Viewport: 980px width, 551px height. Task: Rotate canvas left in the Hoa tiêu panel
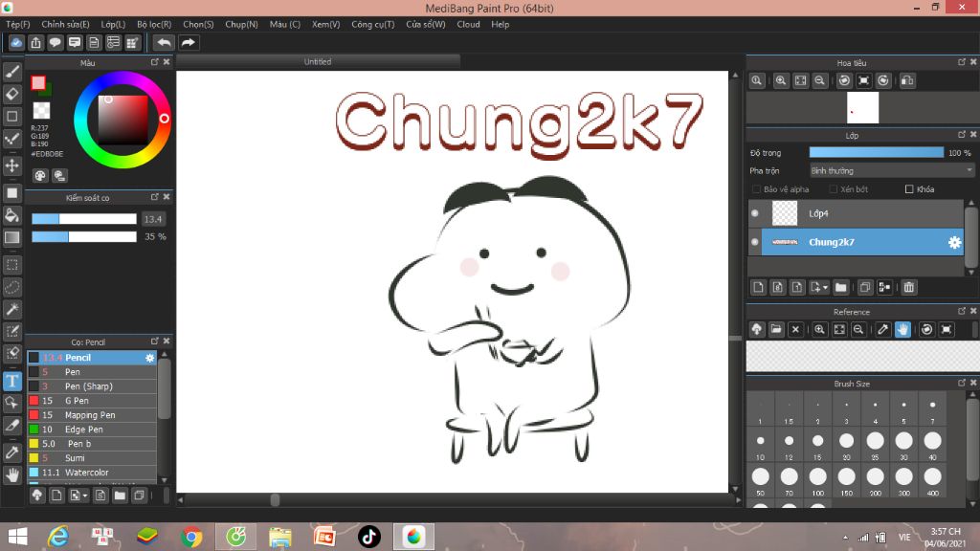[844, 80]
